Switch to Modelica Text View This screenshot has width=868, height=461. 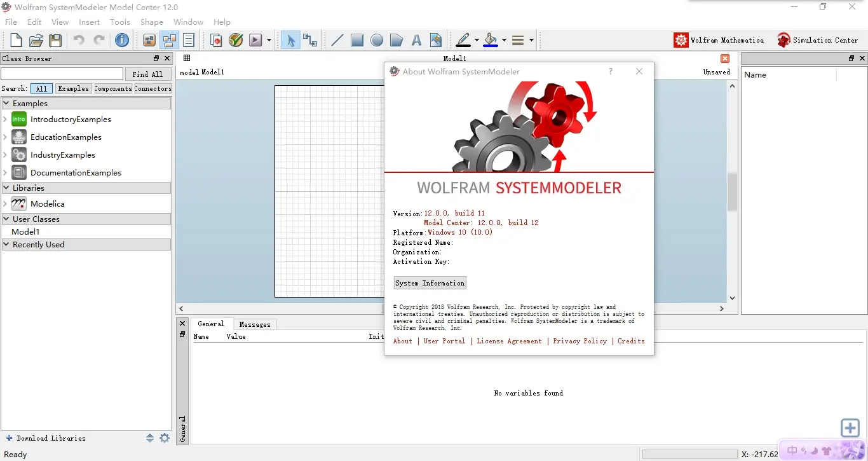[x=189, y=41]
